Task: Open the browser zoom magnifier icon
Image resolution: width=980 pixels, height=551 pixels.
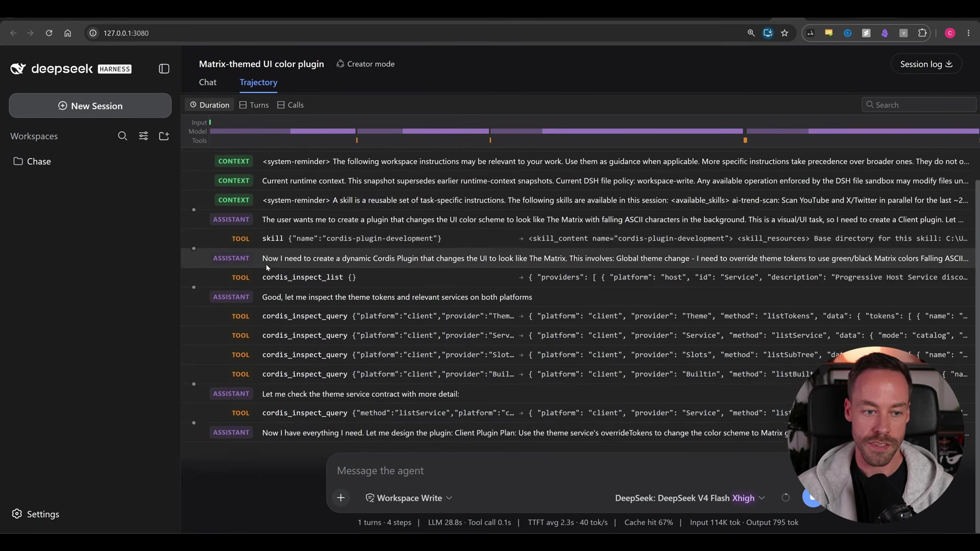Action: click(x=751, y=33)
